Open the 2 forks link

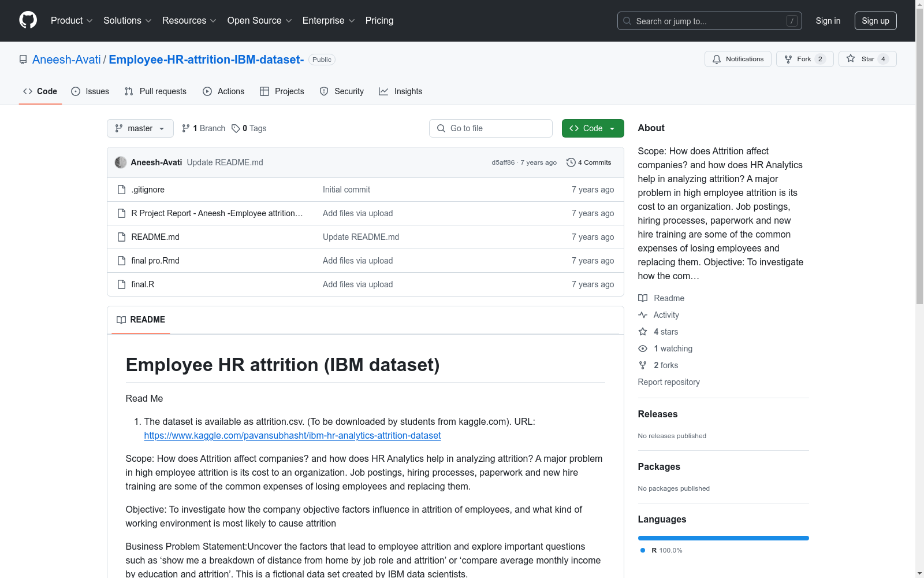pos(658,365)
